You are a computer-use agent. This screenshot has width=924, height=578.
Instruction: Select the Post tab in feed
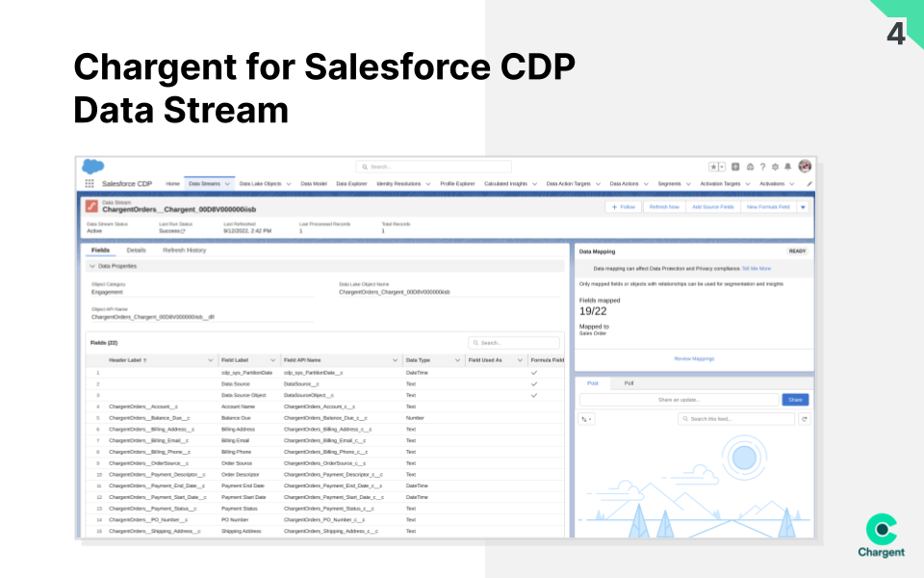point(593,383)
